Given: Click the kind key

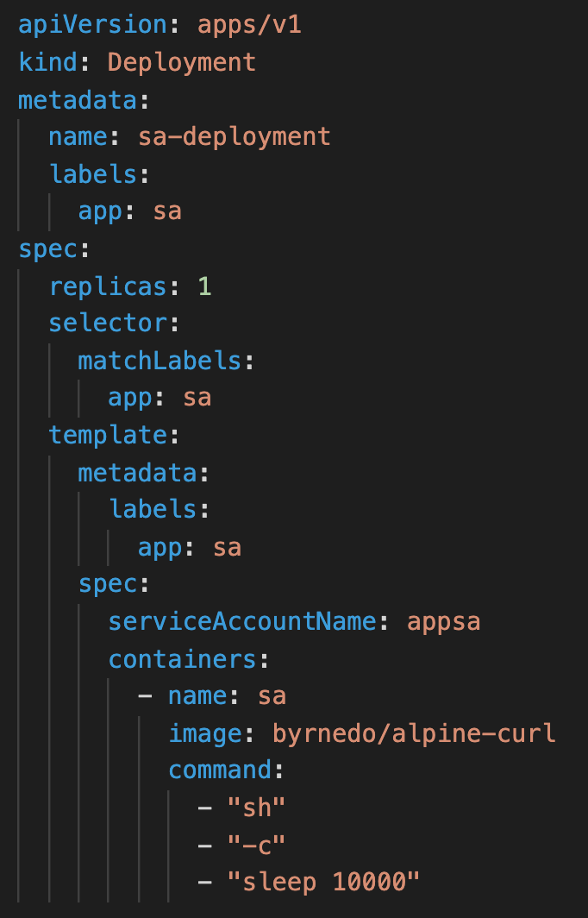Looking at the screenshot, I should 47,62.
